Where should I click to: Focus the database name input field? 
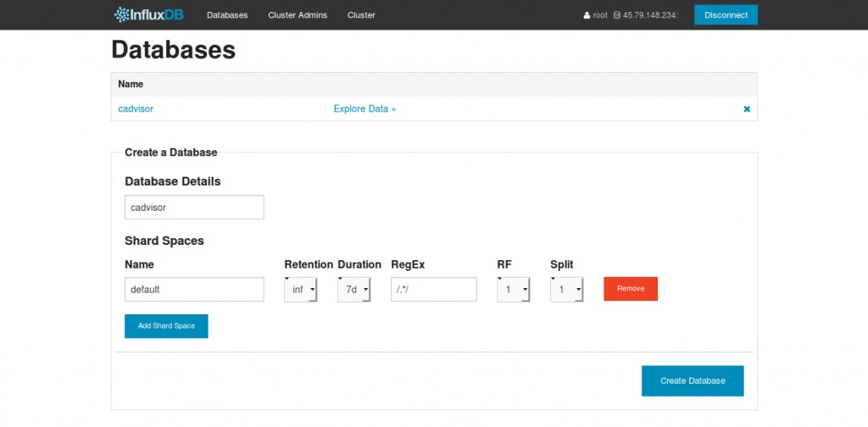tap(194, 207)
